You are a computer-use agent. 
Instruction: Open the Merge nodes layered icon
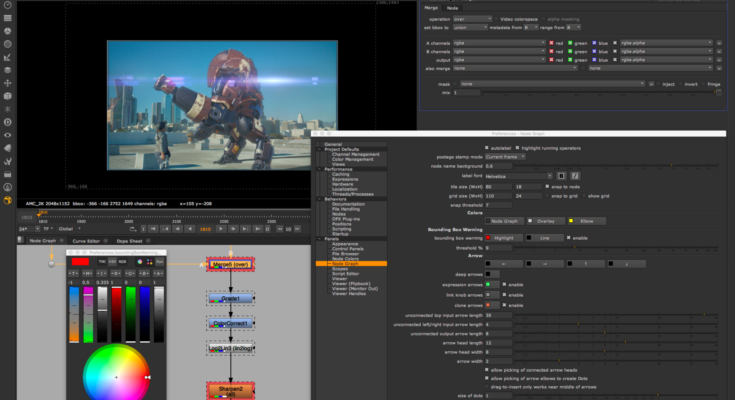8,70
